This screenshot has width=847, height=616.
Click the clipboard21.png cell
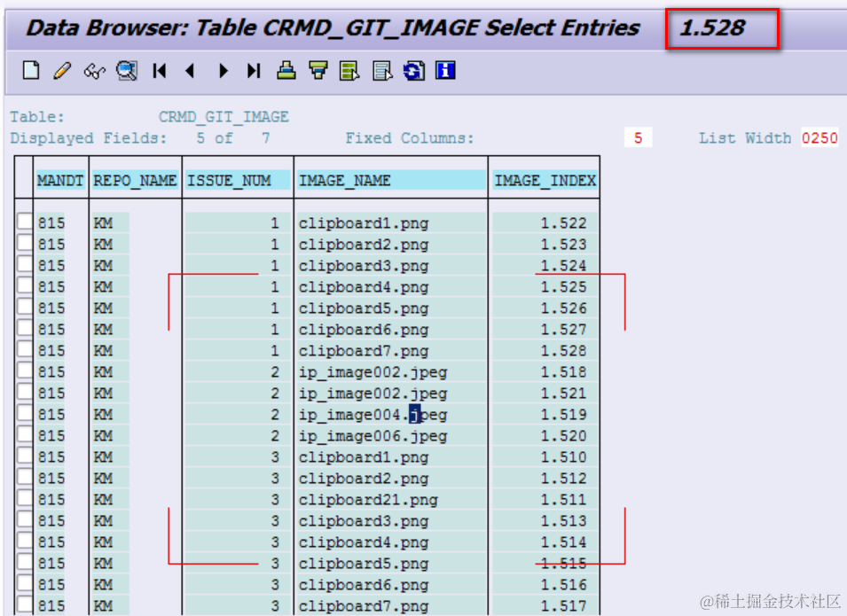coord(391,500)
